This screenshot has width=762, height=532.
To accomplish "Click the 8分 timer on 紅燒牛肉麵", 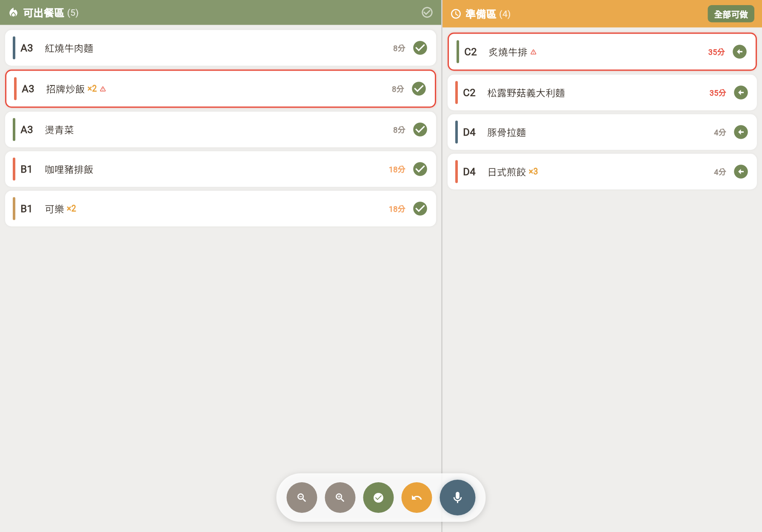I will 399,48.
